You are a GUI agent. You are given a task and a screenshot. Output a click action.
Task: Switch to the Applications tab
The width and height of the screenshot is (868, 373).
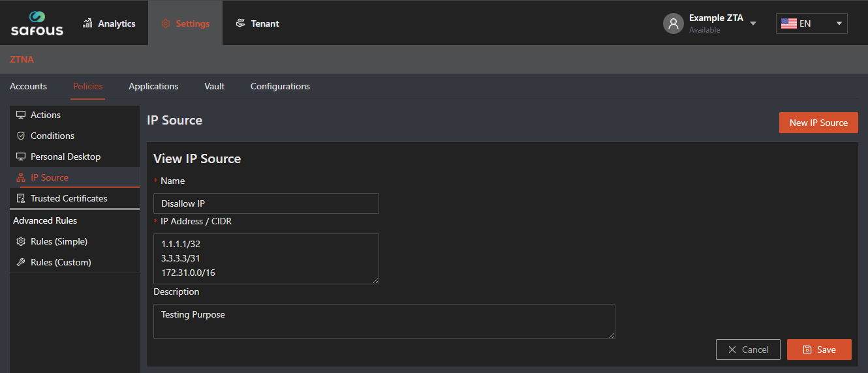(153, 86)
